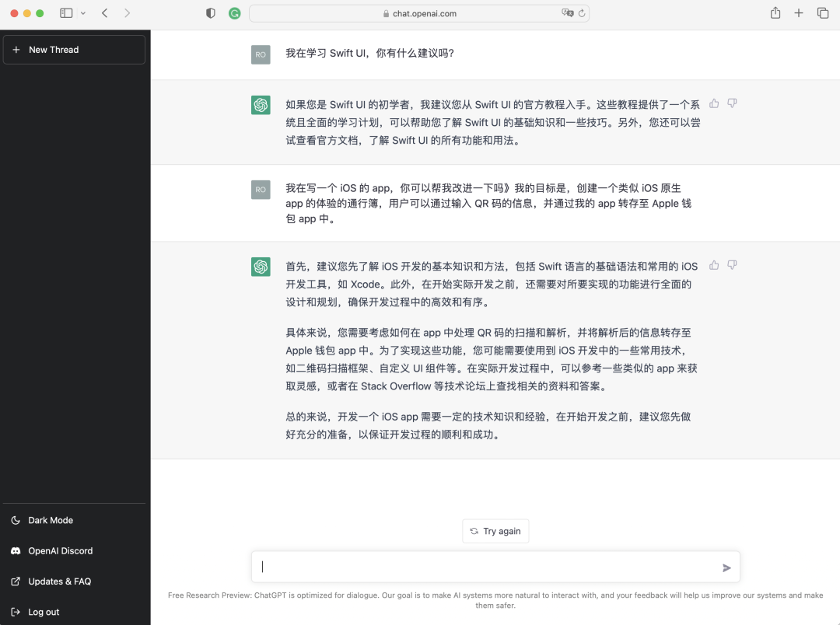Click the chat message input field
Viewport: 840px width, 625px height.
[x=482, y=567]
